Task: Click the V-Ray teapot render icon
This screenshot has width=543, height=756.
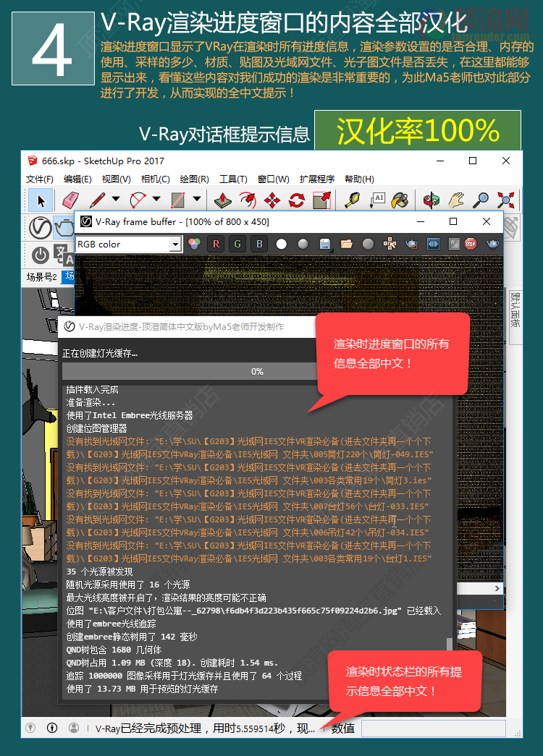Action: click(64, 228)
